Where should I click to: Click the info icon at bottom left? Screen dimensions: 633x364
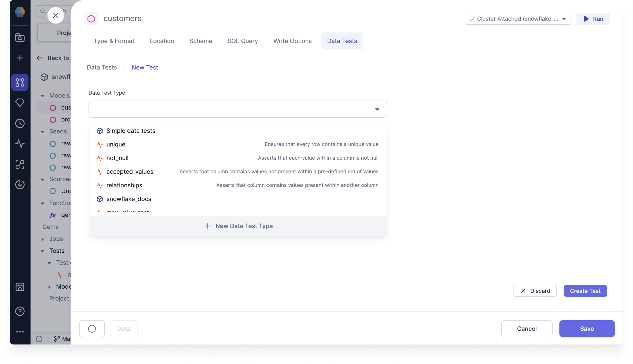(92, 328)
